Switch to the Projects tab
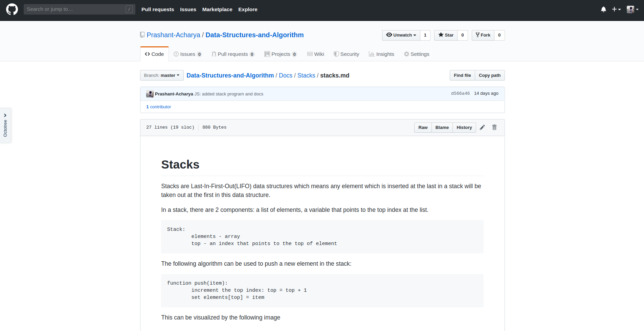The image size is (644, 331). tap(281, 54)
